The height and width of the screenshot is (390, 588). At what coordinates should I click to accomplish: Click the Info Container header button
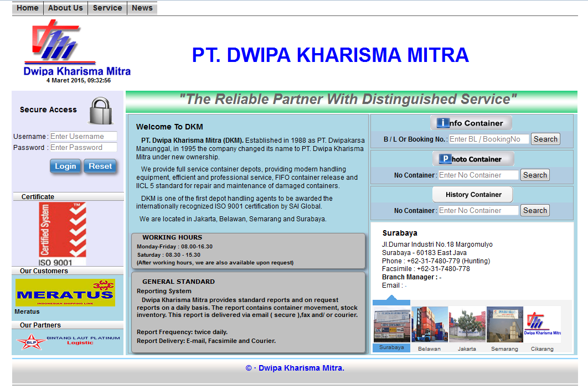471,123
